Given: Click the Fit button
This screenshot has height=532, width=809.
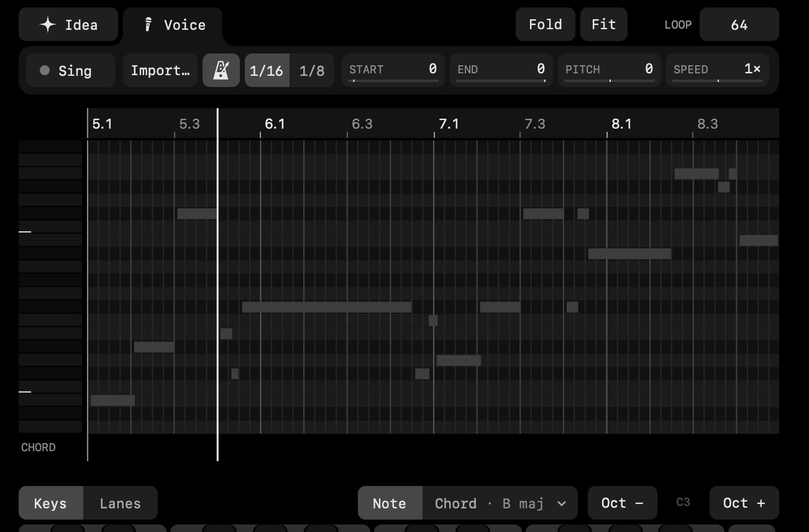Looking at the screenshot, I should (604, 24).
